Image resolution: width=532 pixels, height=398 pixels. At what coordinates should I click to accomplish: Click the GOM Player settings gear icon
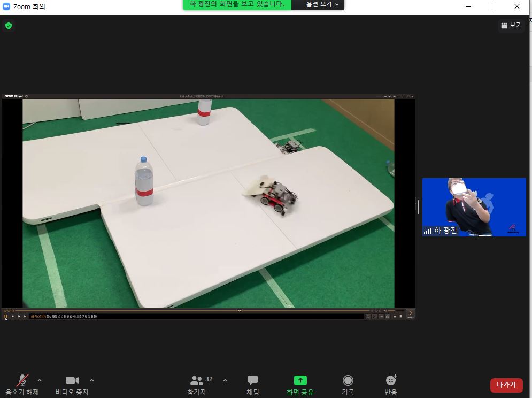[27, 96]
